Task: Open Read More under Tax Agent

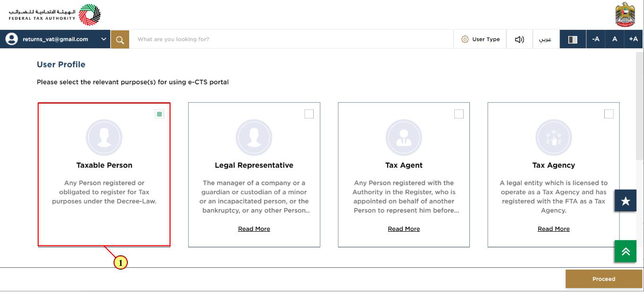Action: click(404, 229)
